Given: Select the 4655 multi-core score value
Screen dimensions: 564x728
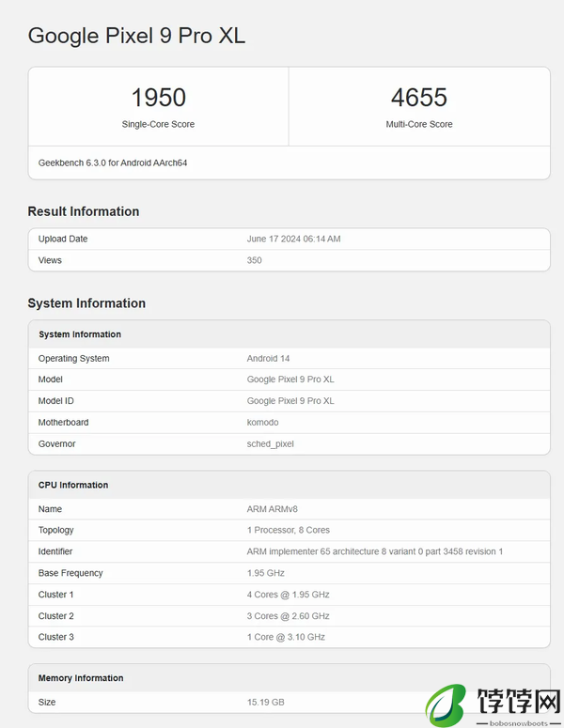Looking at the screenshot, I should (x=419, y=98).
